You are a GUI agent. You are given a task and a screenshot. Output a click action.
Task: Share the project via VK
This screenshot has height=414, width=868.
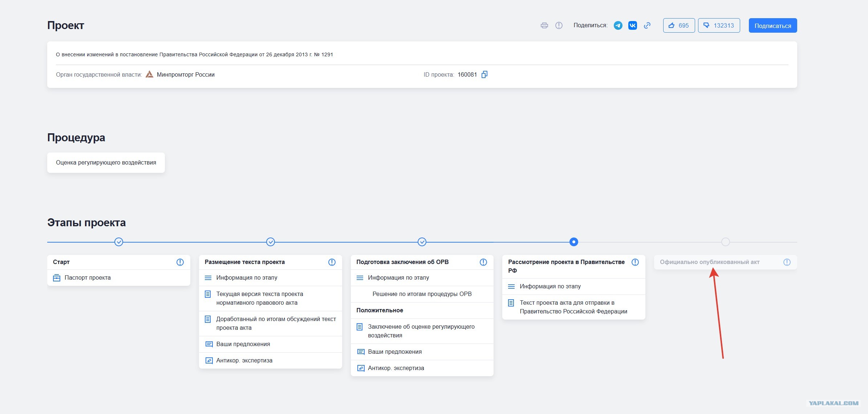pos(633,25)
